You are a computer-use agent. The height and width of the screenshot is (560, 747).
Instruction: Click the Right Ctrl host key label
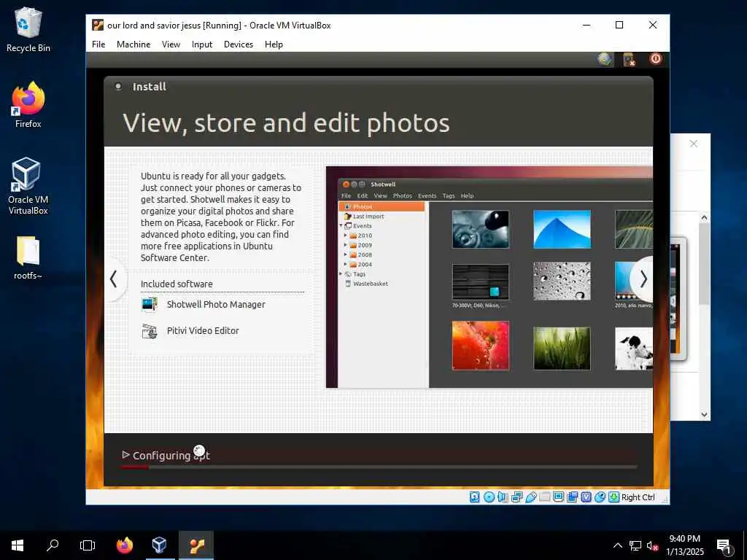pos(638,497)
